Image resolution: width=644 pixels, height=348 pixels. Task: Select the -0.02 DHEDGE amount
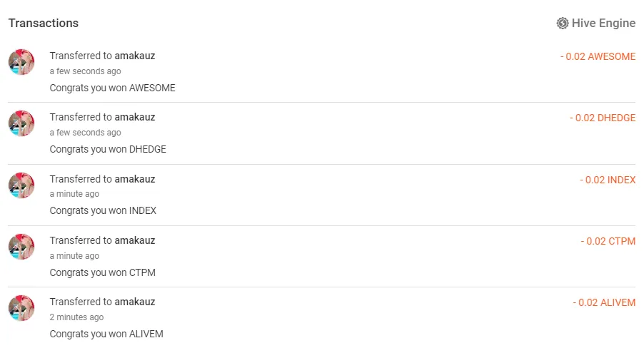coord(603,118)
